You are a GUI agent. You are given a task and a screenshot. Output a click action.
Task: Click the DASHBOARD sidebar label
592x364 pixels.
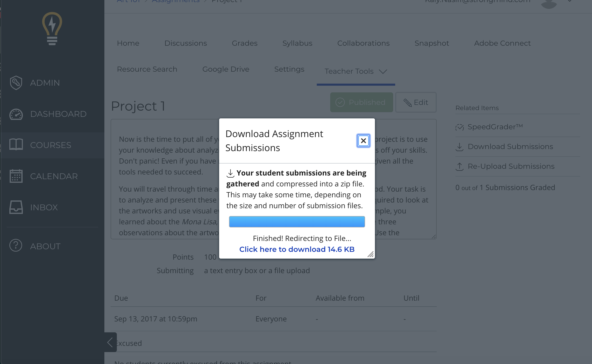click(58, 114)
